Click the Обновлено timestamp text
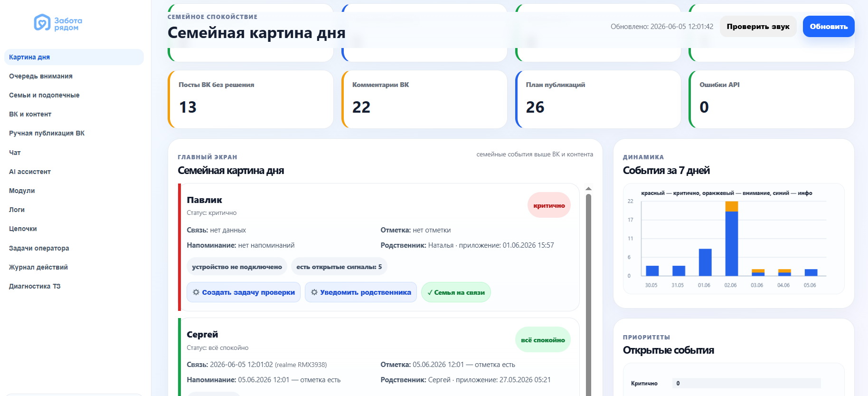868x396 pixels. click(662, 27)
